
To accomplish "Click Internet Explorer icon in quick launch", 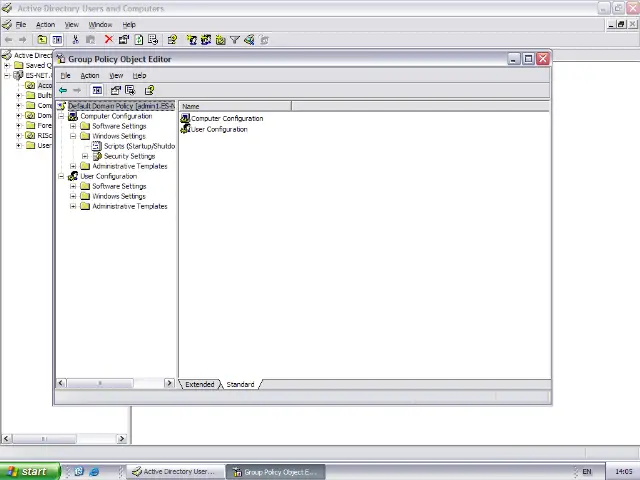I will point(94,471).
